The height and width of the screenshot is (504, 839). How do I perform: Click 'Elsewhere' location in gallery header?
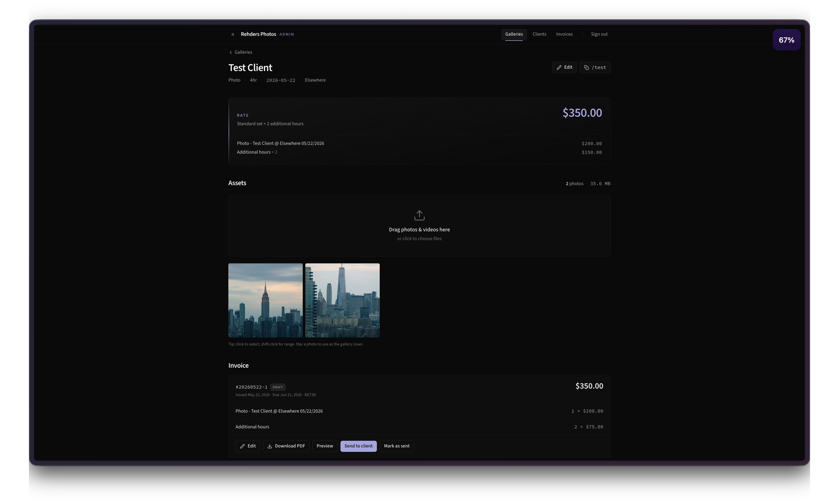point(315,80)
